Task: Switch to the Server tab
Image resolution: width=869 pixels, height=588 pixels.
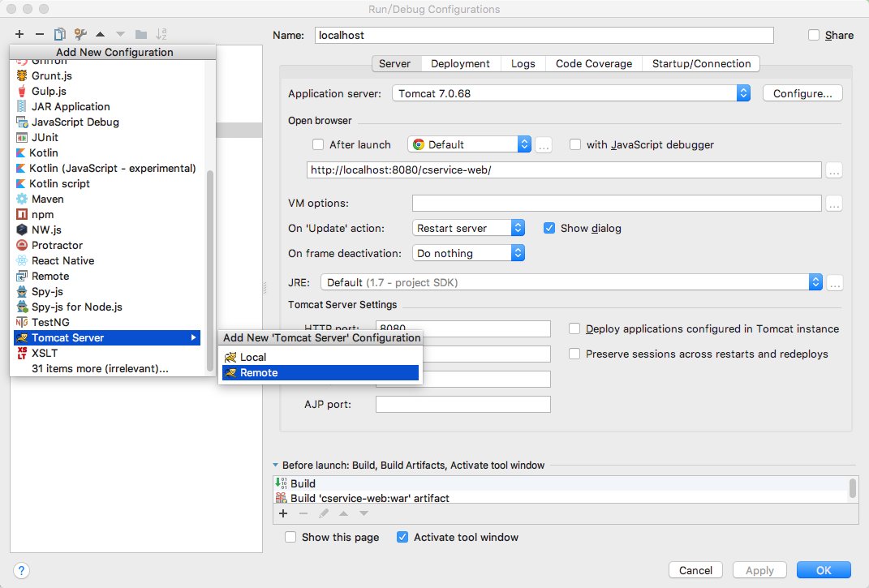Action: tap(394, 64)
